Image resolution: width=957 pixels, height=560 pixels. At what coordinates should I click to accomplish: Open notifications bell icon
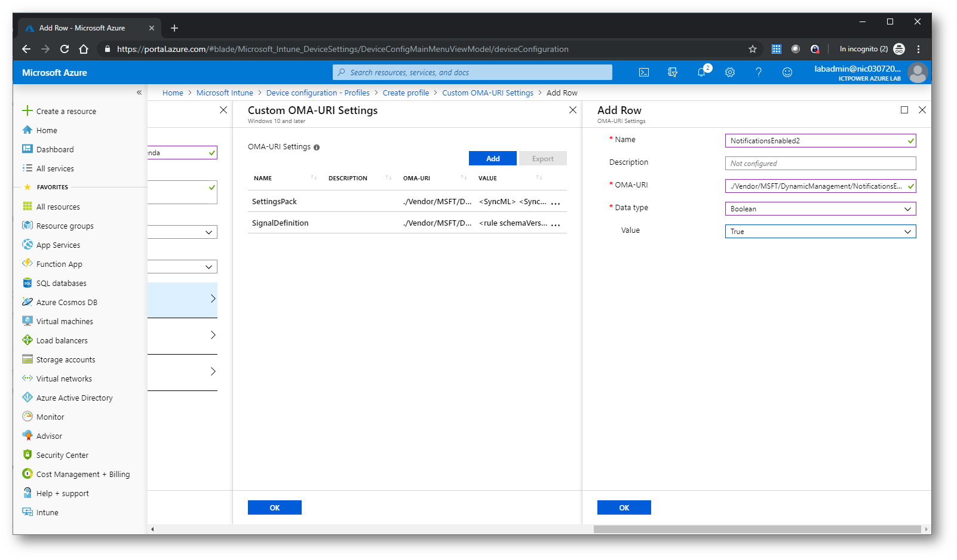(702, 72)
